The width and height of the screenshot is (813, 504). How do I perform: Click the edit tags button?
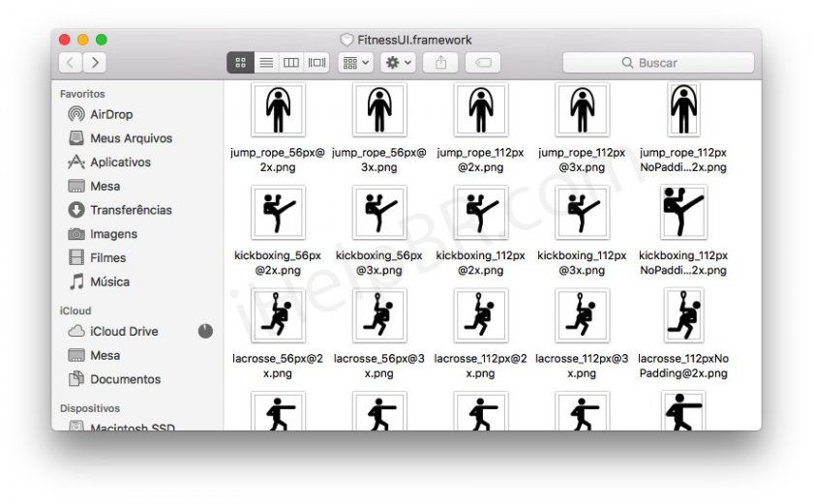pyautogui.click(x=482, y=63)
